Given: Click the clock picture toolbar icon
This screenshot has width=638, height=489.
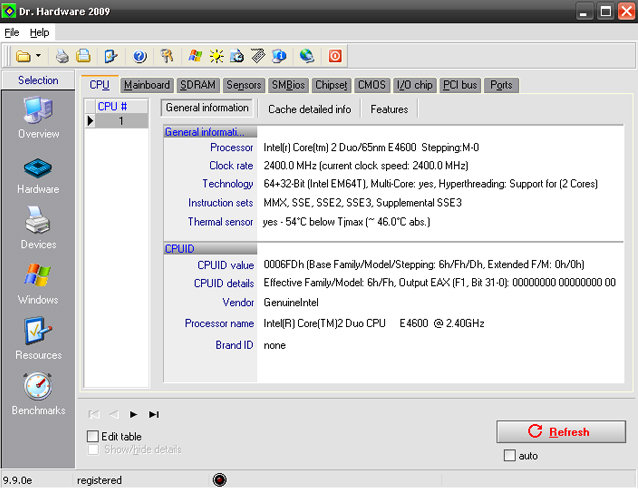Looking at the screenshot, I should point(237,56).
